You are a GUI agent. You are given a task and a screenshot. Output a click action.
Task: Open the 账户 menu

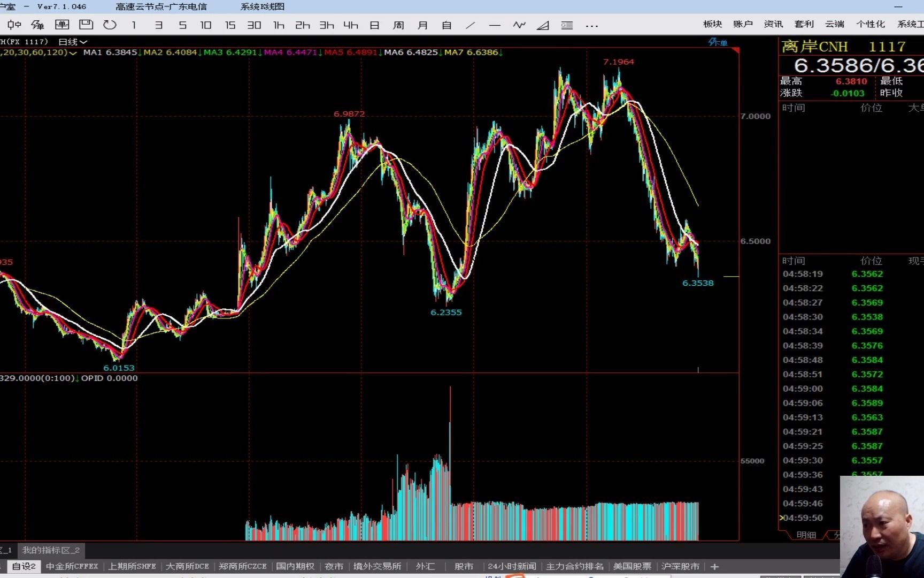coord(743,24)
